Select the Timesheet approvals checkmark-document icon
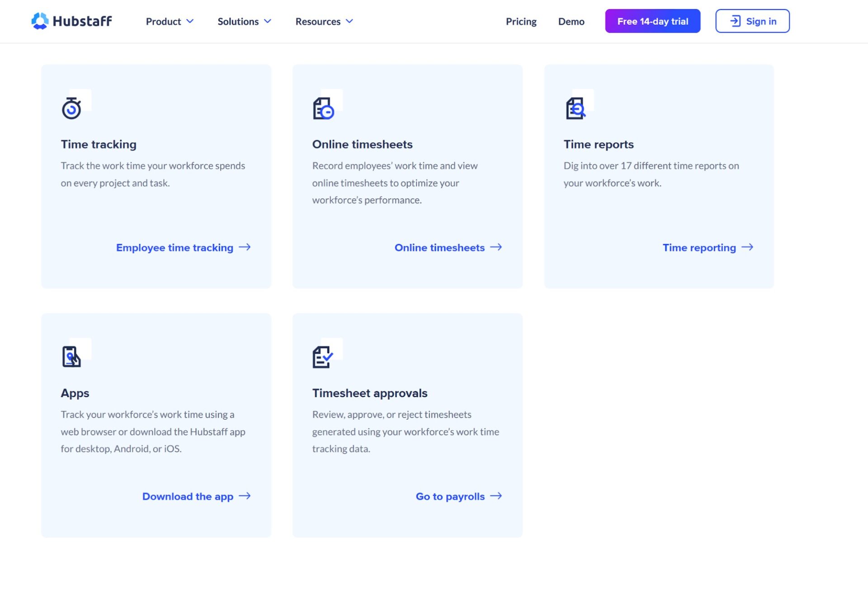 point(323,357)
